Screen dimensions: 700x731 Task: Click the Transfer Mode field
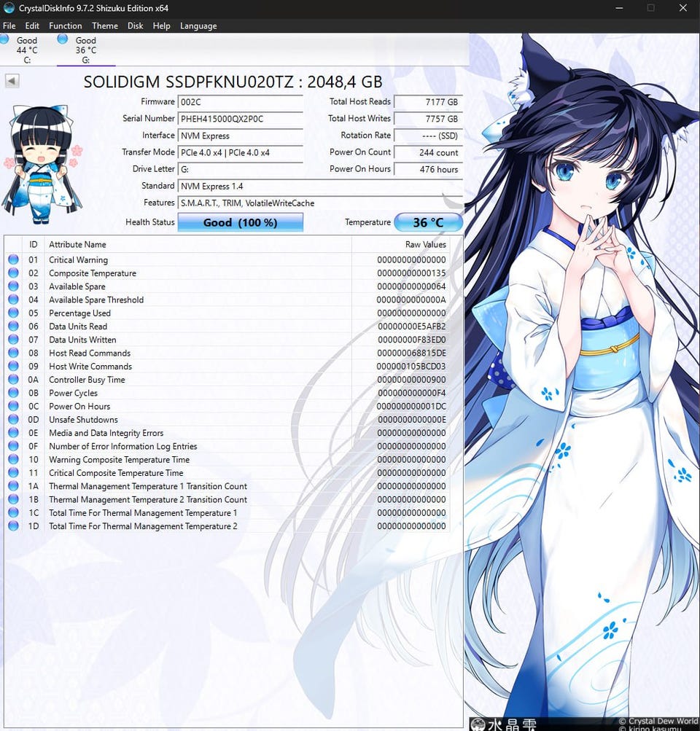(240, 152)
